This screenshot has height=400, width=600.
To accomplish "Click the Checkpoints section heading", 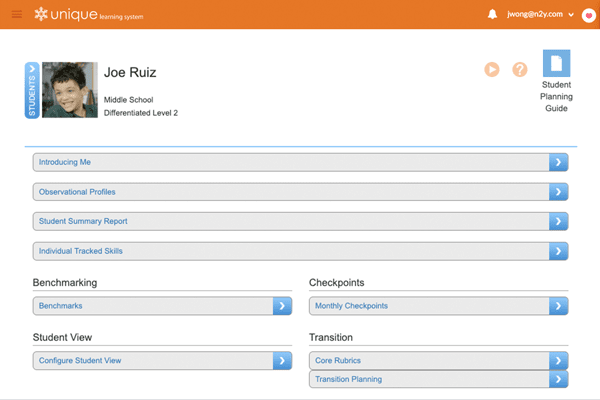I will tap(337, 282).
